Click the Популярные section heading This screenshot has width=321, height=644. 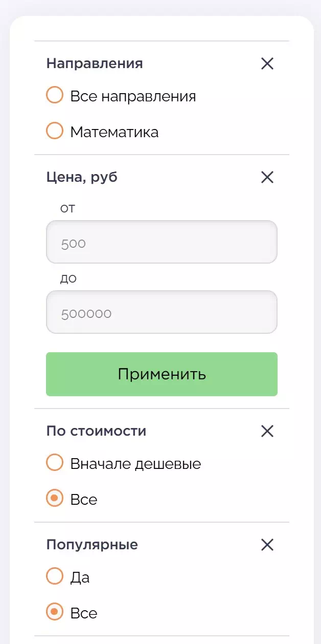92,545
